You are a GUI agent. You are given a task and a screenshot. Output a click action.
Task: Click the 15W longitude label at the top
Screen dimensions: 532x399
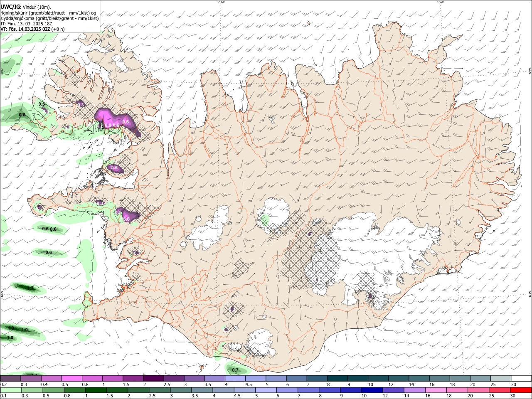coord(440,2)
